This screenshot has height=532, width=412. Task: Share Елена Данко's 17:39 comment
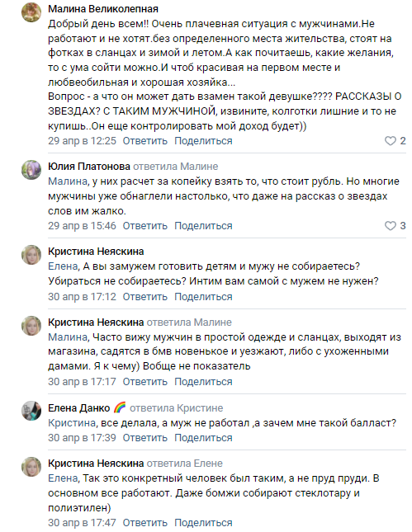tap(203, 438)
